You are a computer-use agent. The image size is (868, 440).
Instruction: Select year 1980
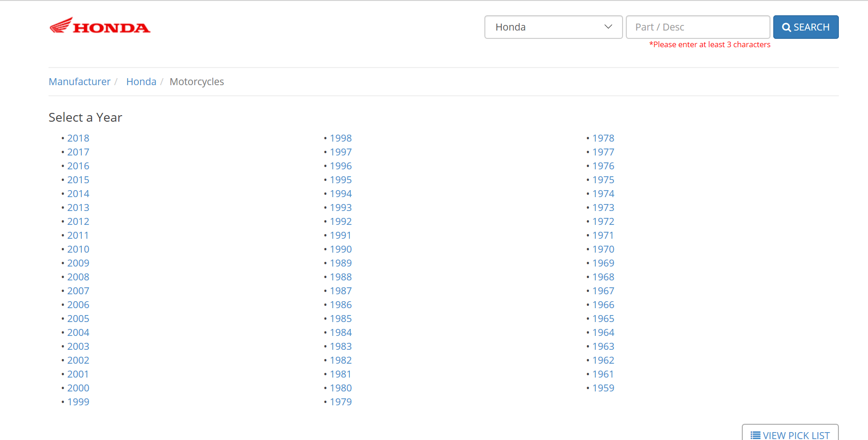tap(341, 388)
